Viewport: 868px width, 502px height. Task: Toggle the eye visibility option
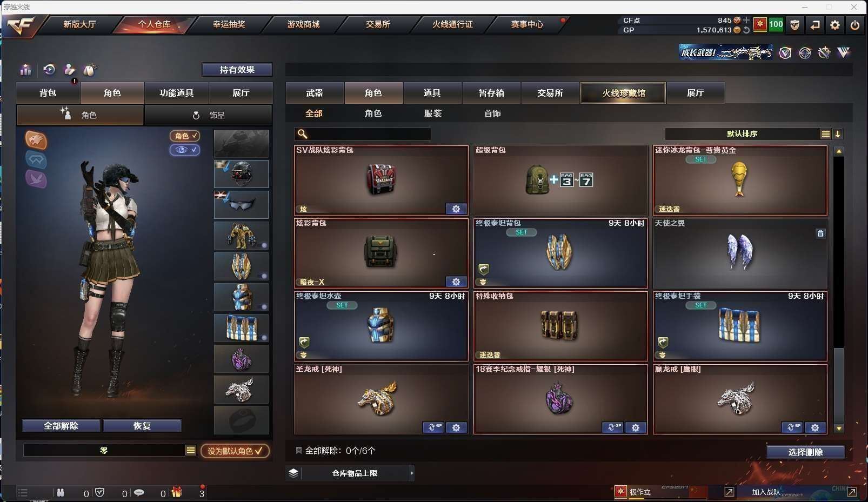(185, 150)
